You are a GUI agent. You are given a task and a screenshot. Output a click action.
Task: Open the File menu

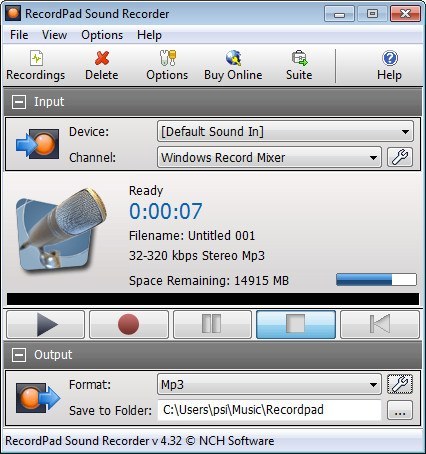tap(19, 35)
